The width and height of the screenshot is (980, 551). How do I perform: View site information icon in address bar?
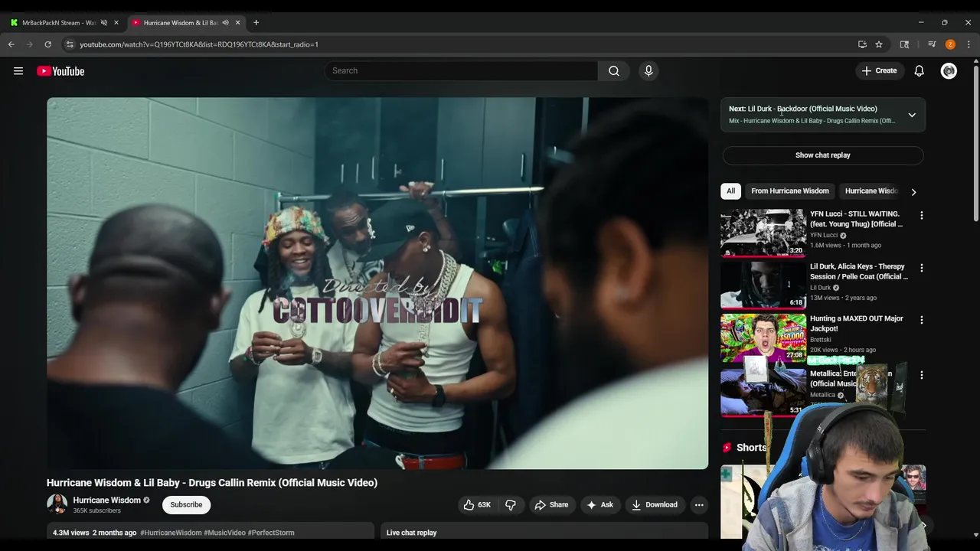[x=70, y=44]
